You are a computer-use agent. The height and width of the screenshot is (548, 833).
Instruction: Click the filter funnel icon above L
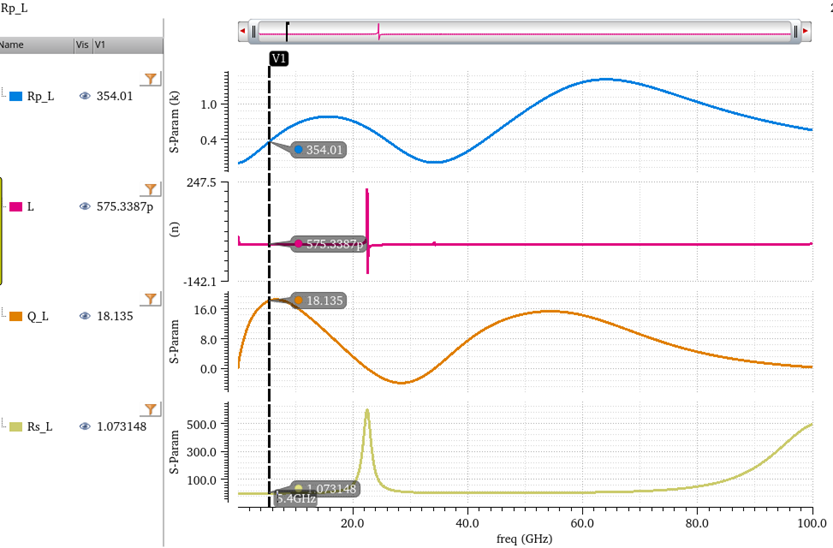pos(150,188)
